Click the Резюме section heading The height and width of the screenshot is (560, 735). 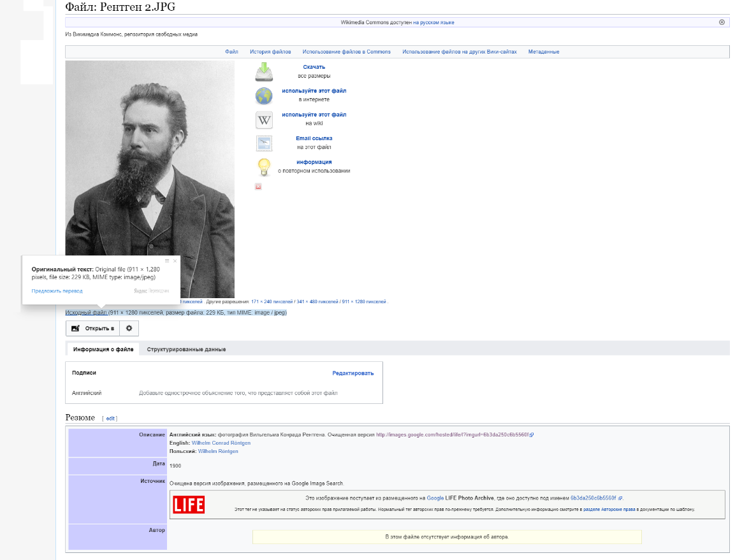80,417
